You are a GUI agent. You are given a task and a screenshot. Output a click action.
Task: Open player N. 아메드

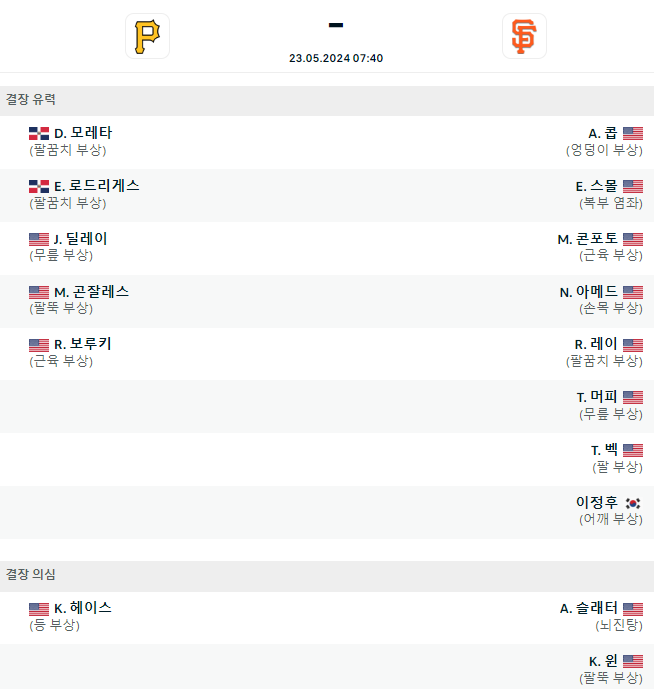tap(589, 292)
